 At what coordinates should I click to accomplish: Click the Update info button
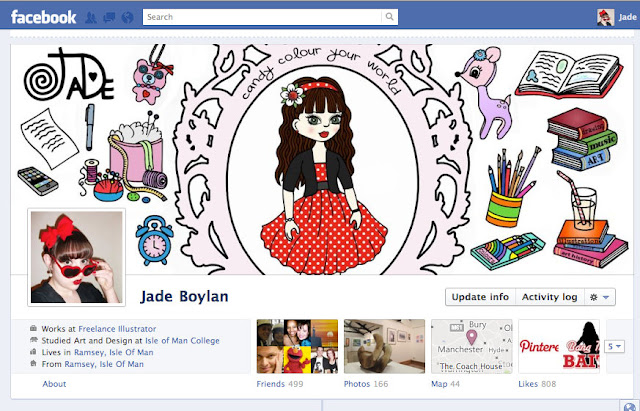click(x=480, y=297)
